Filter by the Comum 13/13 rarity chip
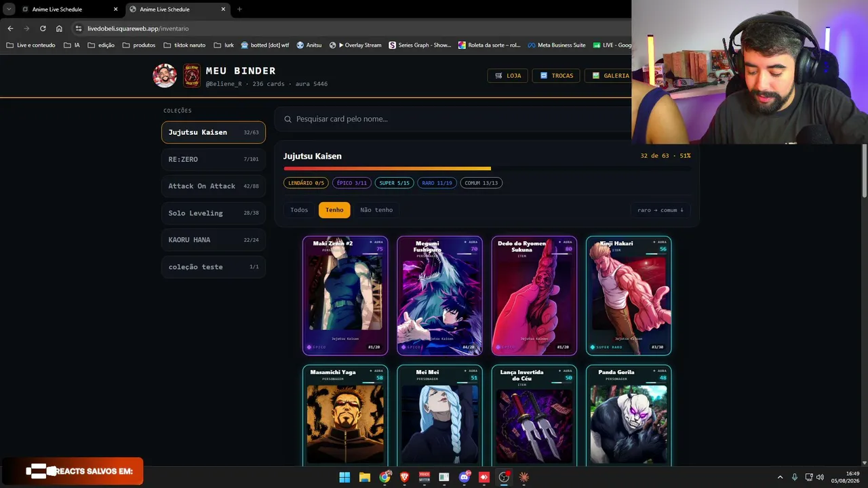 pyautogui.click(x=481, y=183)
